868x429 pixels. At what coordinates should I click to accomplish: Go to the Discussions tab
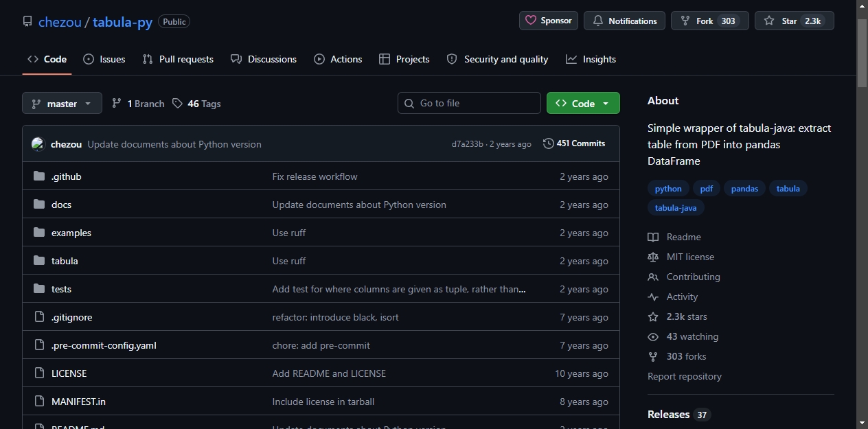[x=264, y=59]
